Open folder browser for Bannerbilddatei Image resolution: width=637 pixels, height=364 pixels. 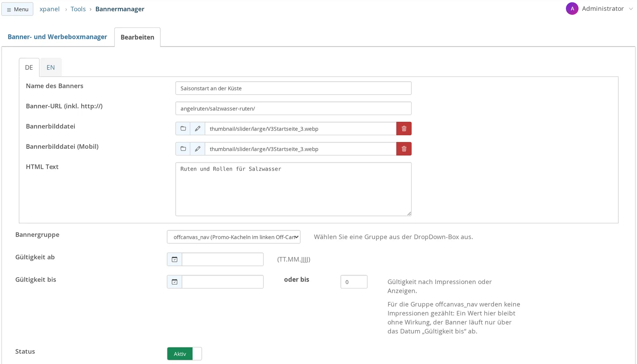tap(183, 128)
